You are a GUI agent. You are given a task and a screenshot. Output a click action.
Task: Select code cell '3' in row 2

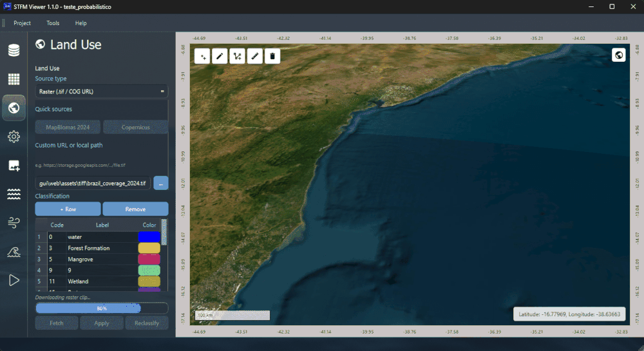(57, 248)
